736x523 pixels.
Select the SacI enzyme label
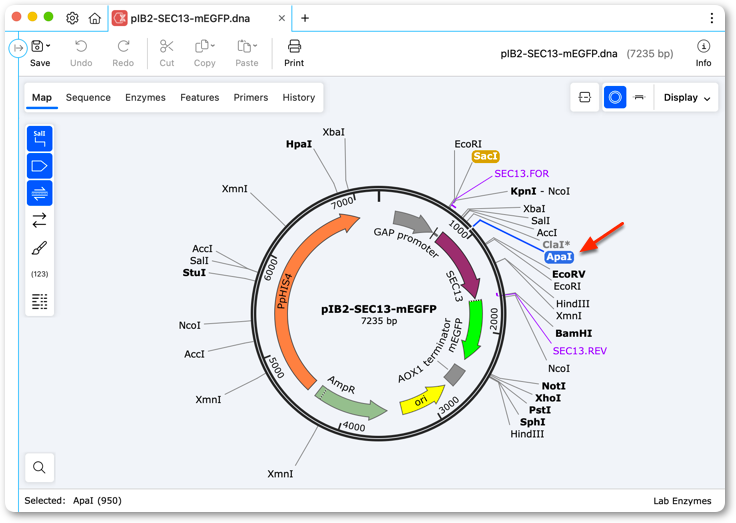point(485,156)
